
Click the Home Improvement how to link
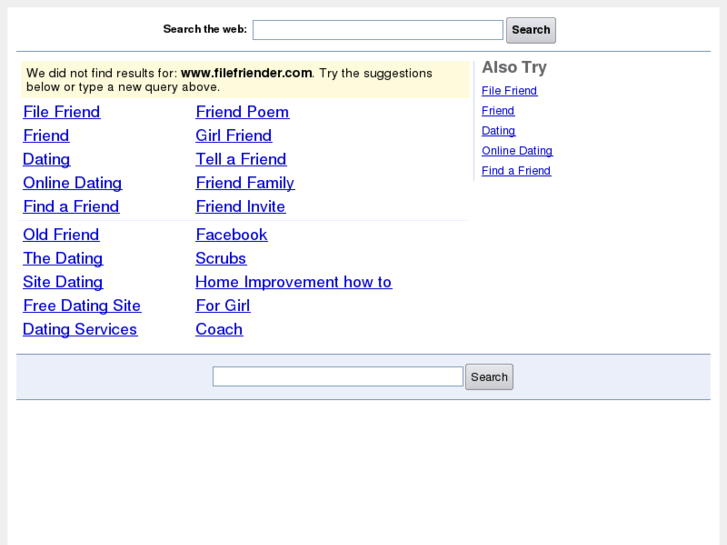pos(293,282)
